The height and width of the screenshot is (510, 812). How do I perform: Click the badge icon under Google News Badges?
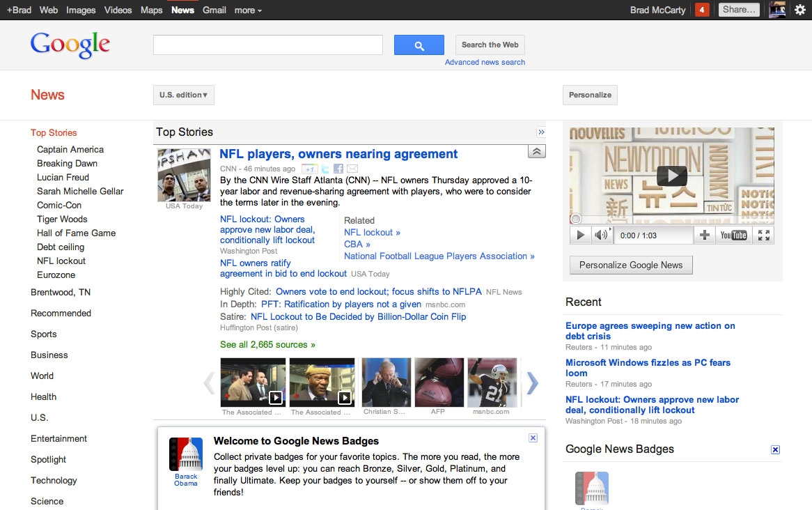tap(591, 488)
